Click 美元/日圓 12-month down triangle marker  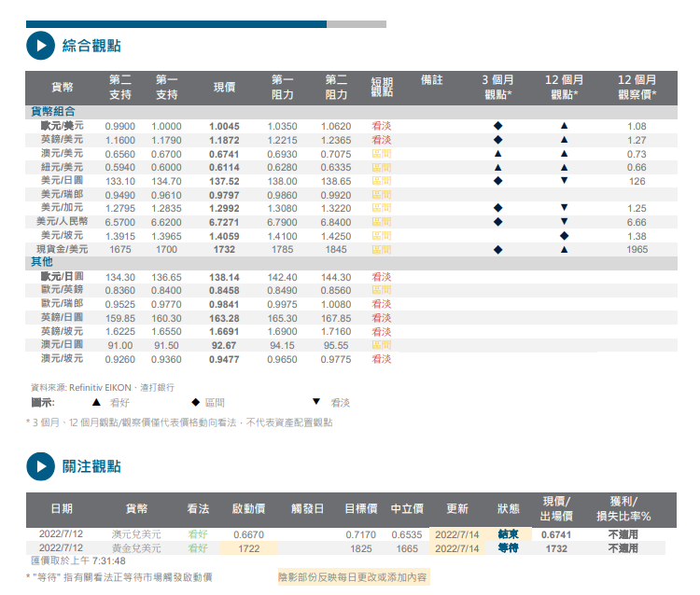click(x=564, y=180)
